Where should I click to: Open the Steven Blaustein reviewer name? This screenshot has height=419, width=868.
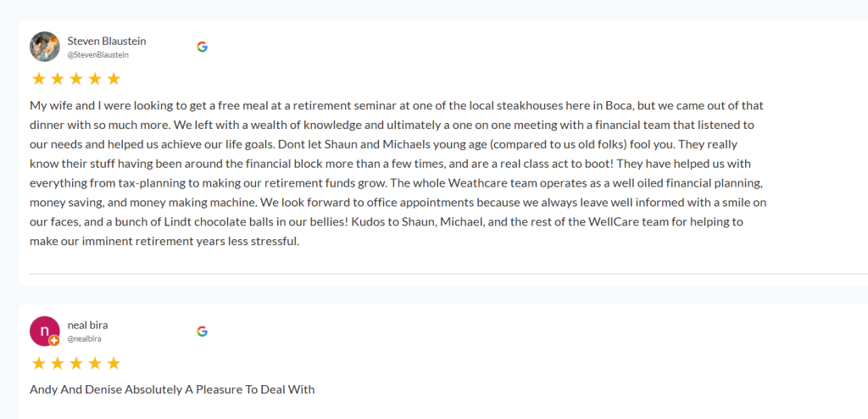pyautogui.click(x=108, y=40)
